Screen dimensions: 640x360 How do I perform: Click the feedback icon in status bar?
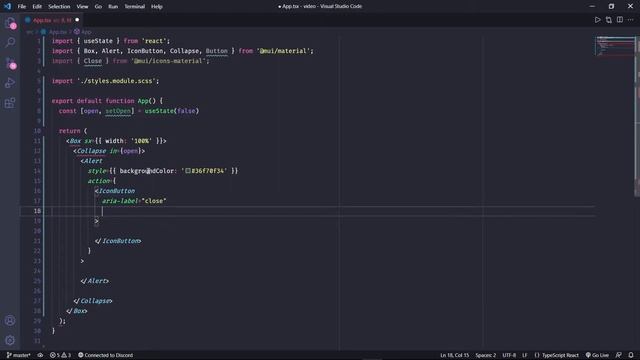(x=619, y=355)
